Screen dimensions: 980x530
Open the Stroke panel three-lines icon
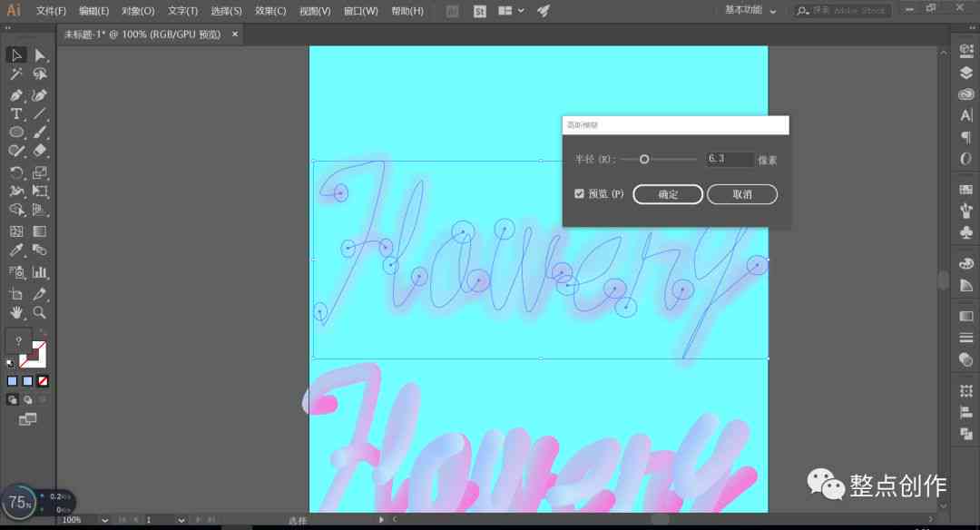(x=966, y=338)
